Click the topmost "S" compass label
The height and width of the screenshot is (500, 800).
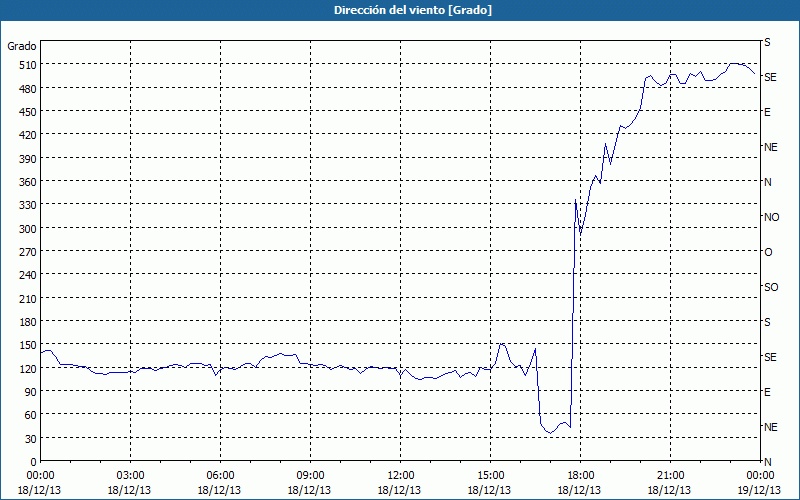pos(767,42)
